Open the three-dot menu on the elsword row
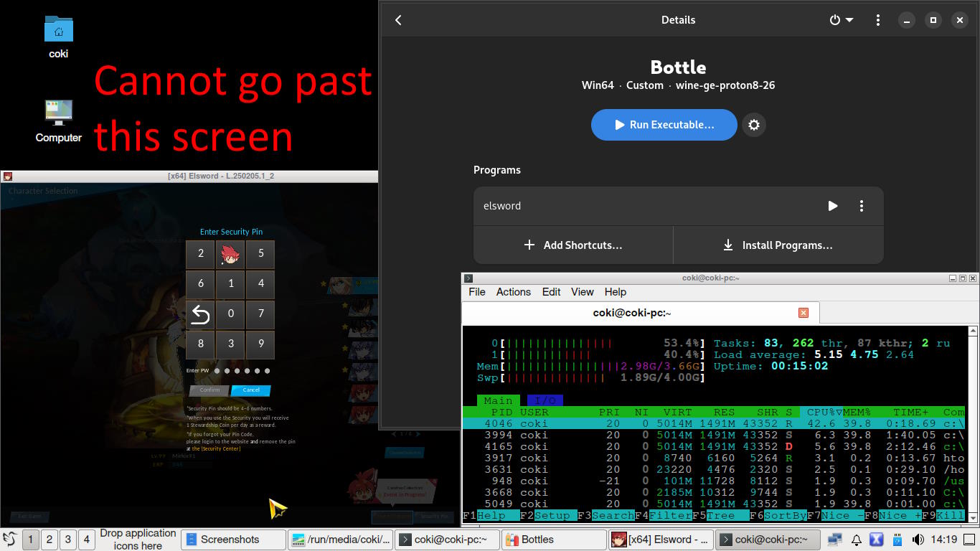 pos(861,206)
